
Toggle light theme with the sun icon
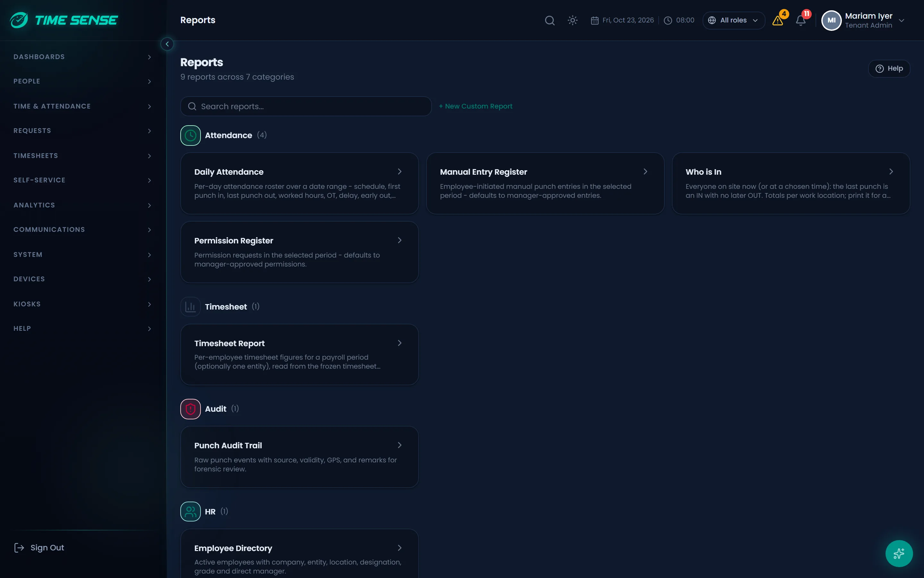[x=572, y=20]
